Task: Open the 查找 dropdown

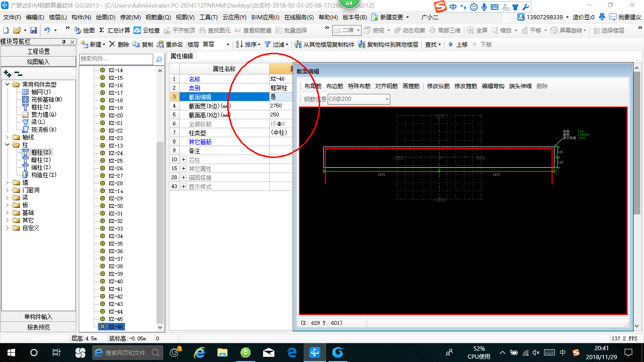Action: coord(433,44)
